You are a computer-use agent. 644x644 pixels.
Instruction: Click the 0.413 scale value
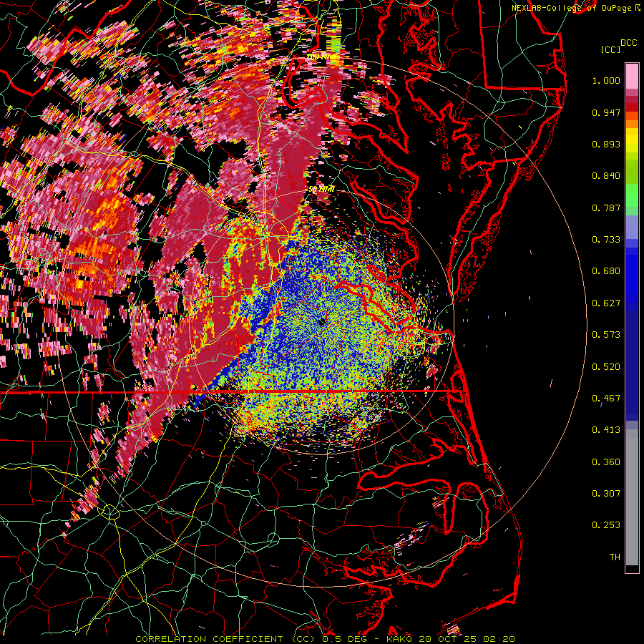pos(606,430)
